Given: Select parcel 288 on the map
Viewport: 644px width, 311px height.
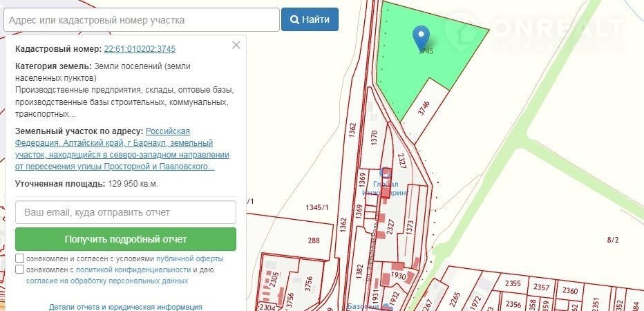Looking at the screenshot, I should click(x=314, y=240).
